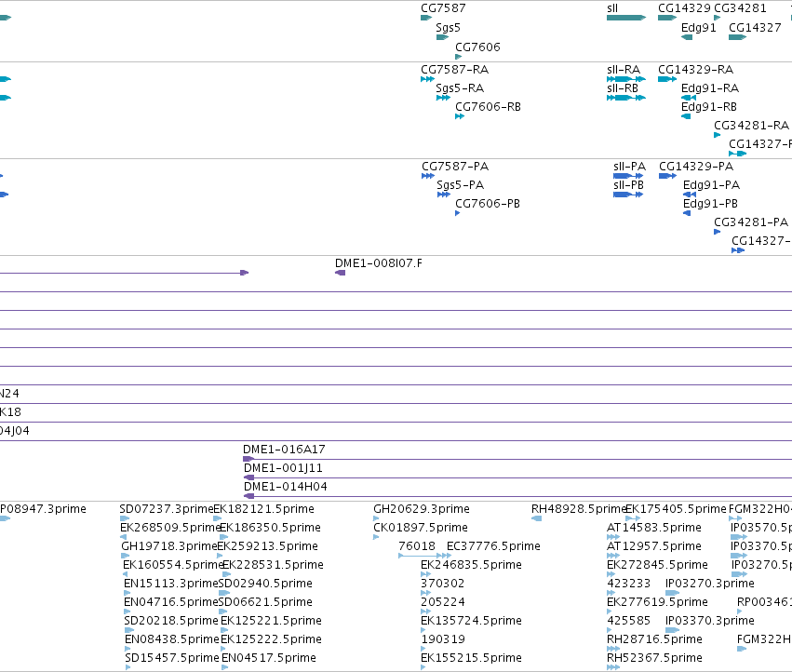Select EST EK228531.5prime

click(x=273, y=565)
